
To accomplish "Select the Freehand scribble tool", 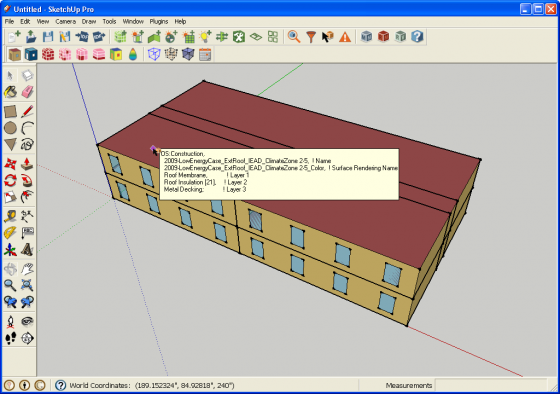I will pyautogui.click(x=27, y=144).
